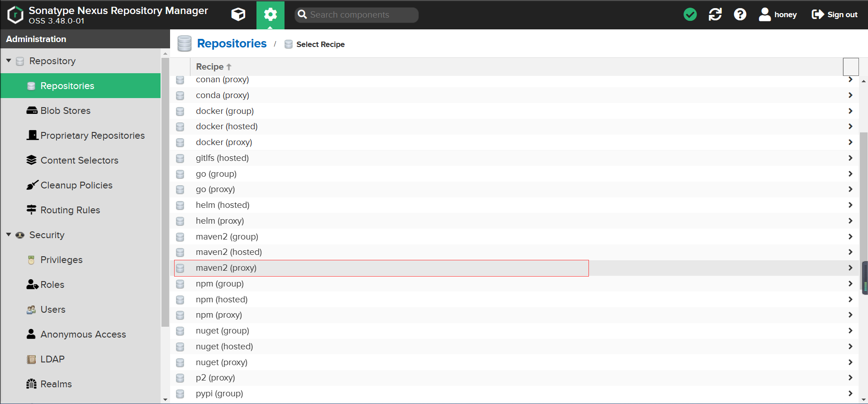868x404 pixels.
Task: Click the honey user account button
Action: 778,14
